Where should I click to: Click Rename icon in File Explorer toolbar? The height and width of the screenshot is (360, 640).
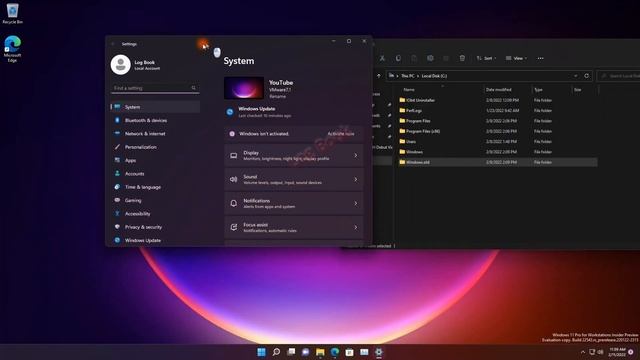(430, 58)
